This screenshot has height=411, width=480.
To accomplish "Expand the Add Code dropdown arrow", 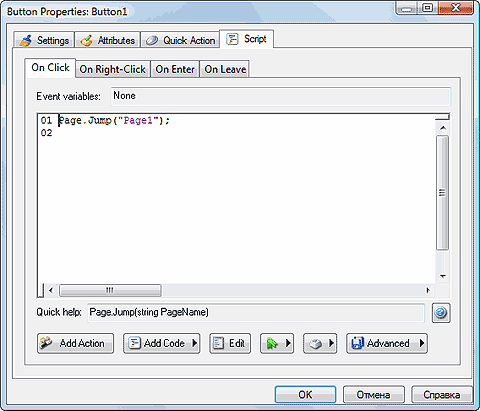I will [x=194, y=343].
